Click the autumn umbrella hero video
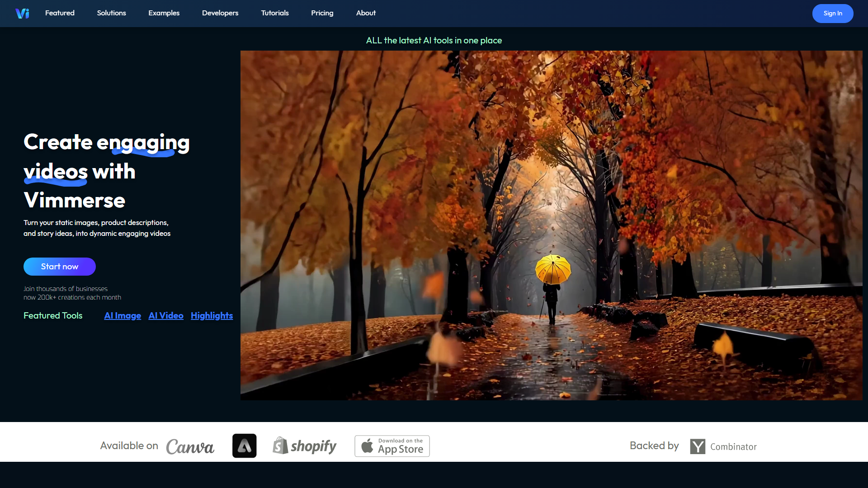 [x=551, y=225]
